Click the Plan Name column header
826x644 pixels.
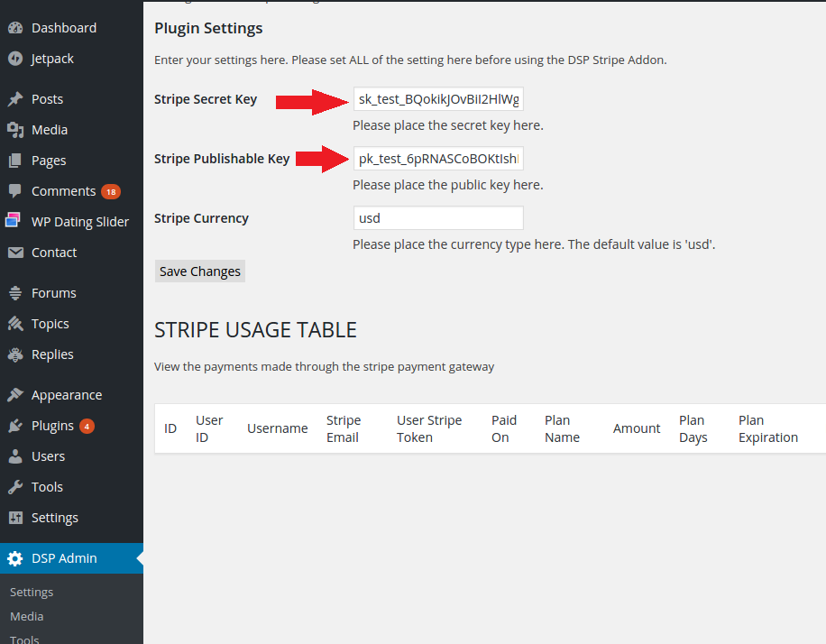pos(562,428)
